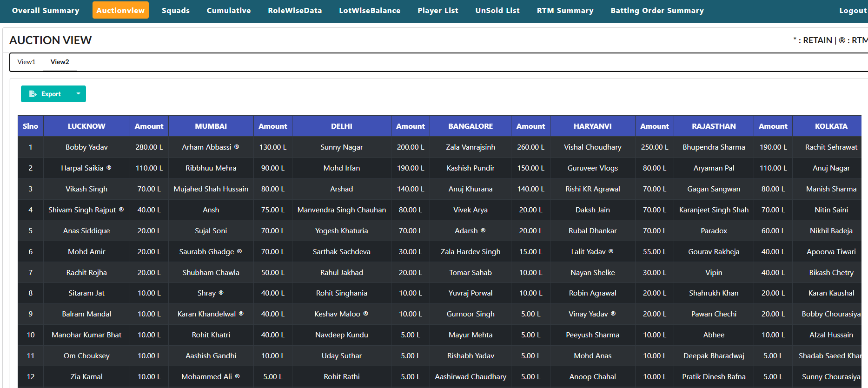Open LotWiseBalance section
The height and width of the screenshot is (388, 868).
(370, 10)
